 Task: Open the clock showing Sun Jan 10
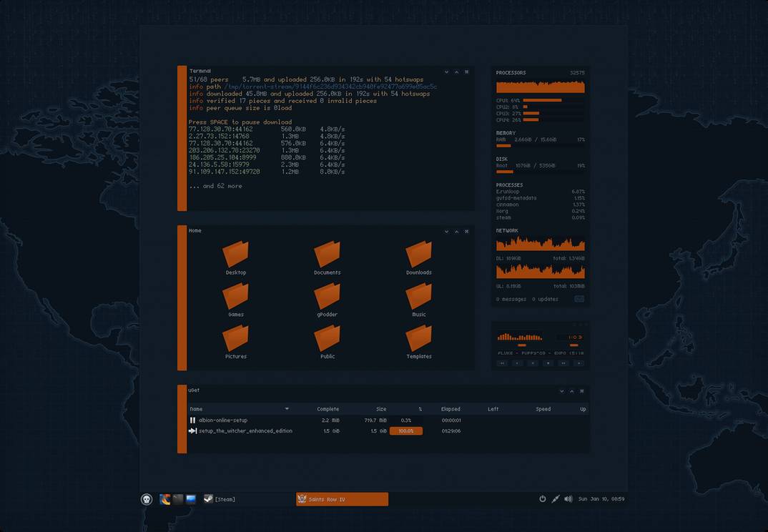[x=601, y=498]
